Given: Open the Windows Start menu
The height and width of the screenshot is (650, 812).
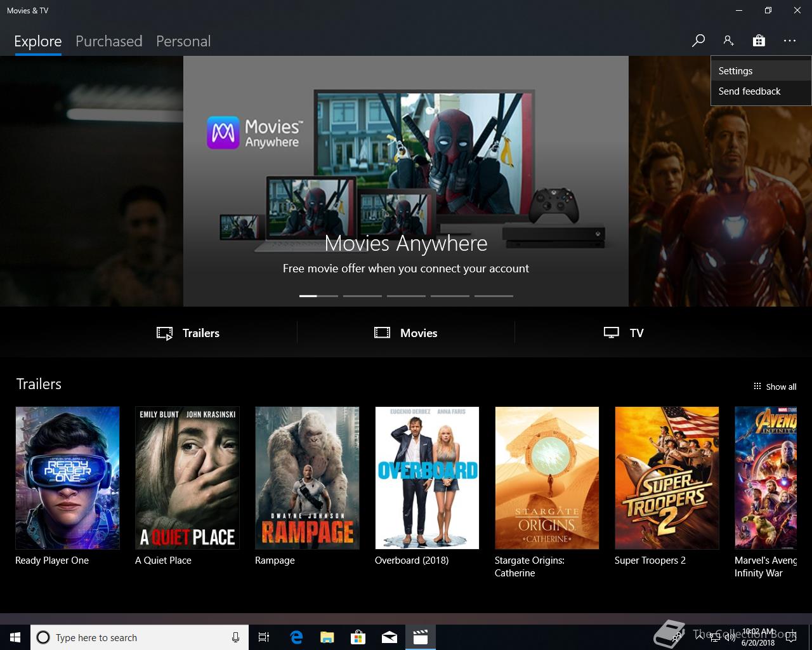Looking at the screenshot, I should pos(15,637).
